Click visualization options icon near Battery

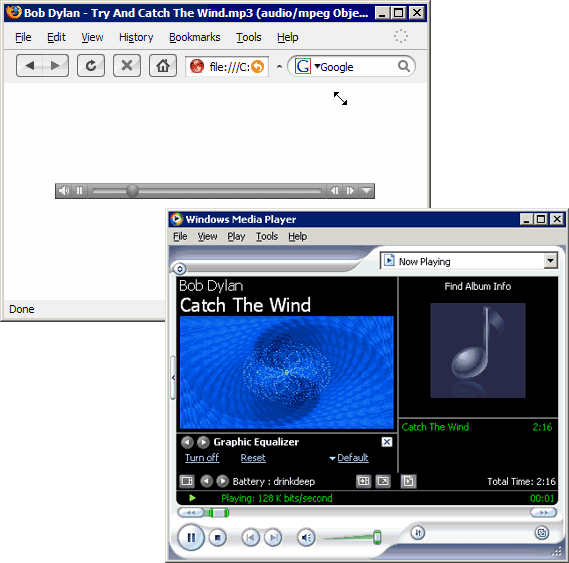tap(187, 481)
